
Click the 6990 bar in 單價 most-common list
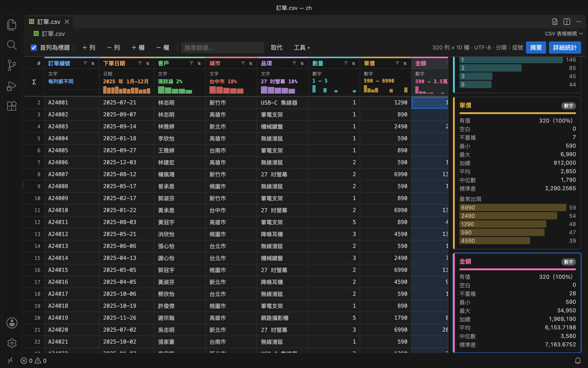(x=513, y=207)
